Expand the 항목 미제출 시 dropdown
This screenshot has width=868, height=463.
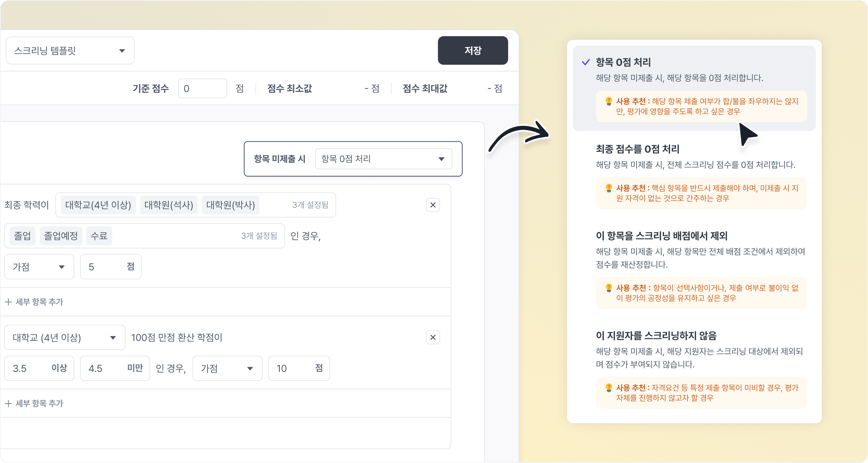click(383, 159)
